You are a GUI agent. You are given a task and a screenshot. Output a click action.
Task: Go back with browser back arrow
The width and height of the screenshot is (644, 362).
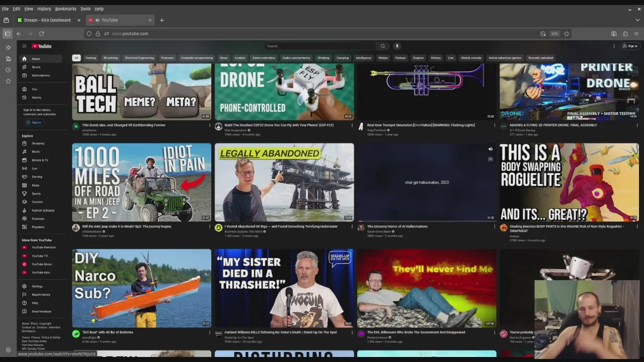19,34
